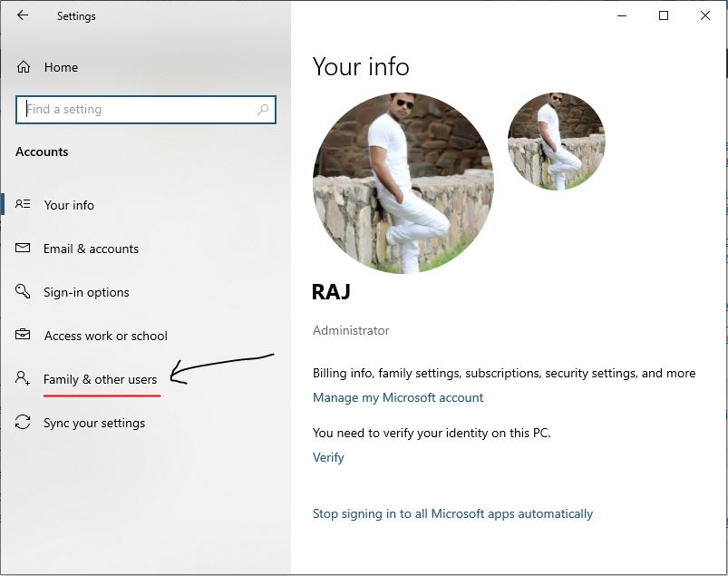Click the Verify link
This screenshot has height=576, width=728.
327,457
